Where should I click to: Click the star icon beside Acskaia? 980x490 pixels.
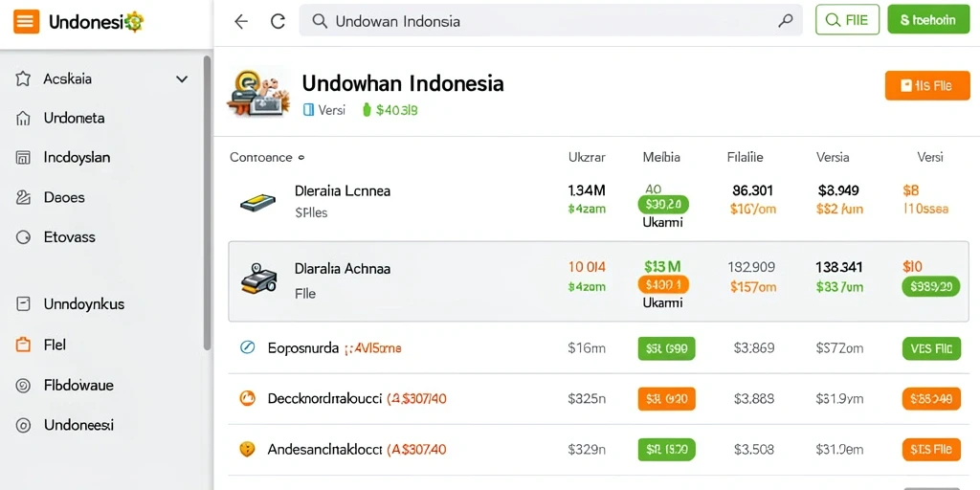click(23, 78)
